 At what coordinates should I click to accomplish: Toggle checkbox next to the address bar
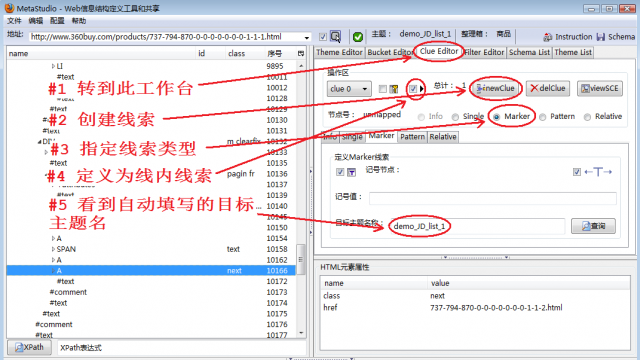(323, 37)
